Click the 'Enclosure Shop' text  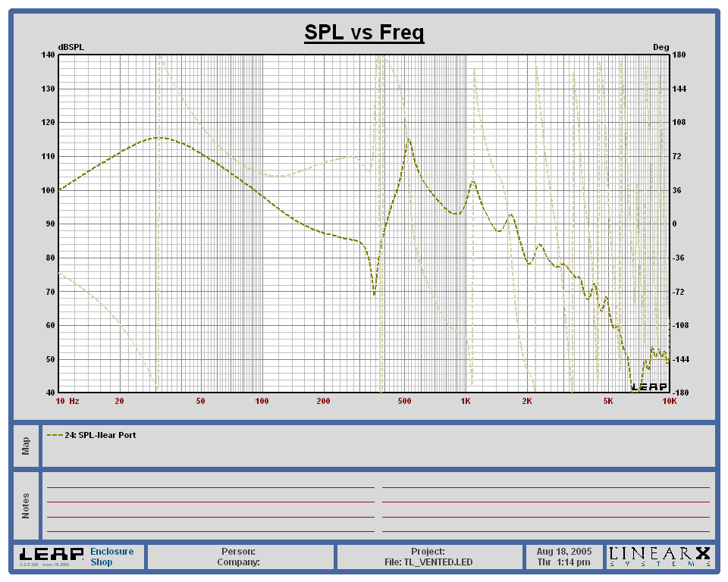tap(111, 557)
